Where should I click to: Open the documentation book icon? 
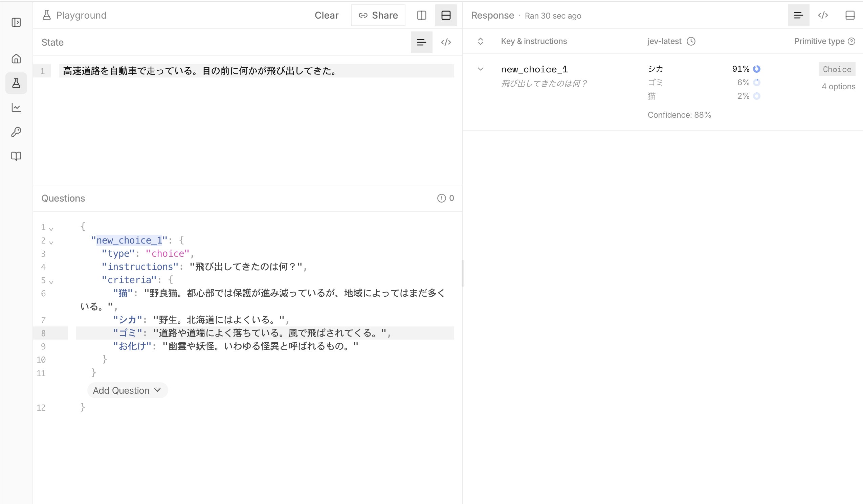16,156
